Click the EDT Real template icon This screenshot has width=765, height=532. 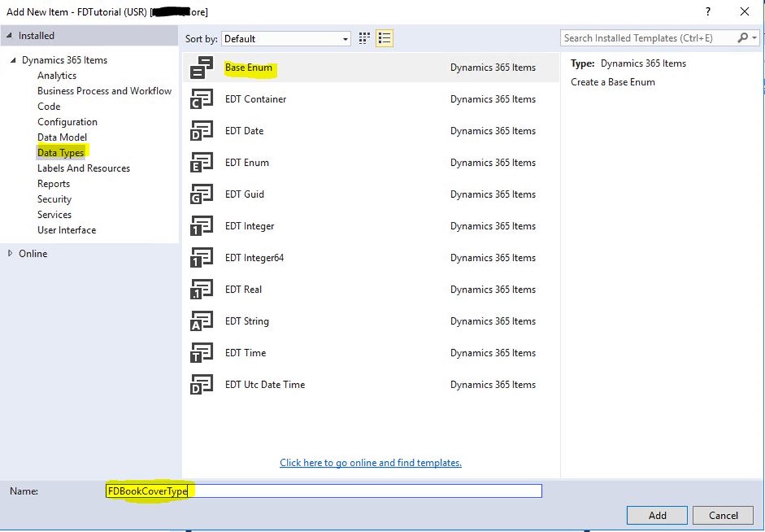202,289
